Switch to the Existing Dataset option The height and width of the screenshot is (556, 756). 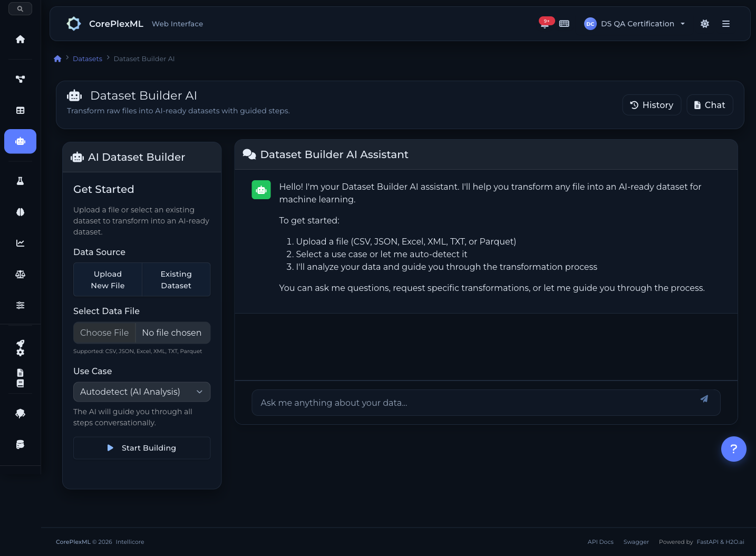pyautogui.click(x=176, y=279)
